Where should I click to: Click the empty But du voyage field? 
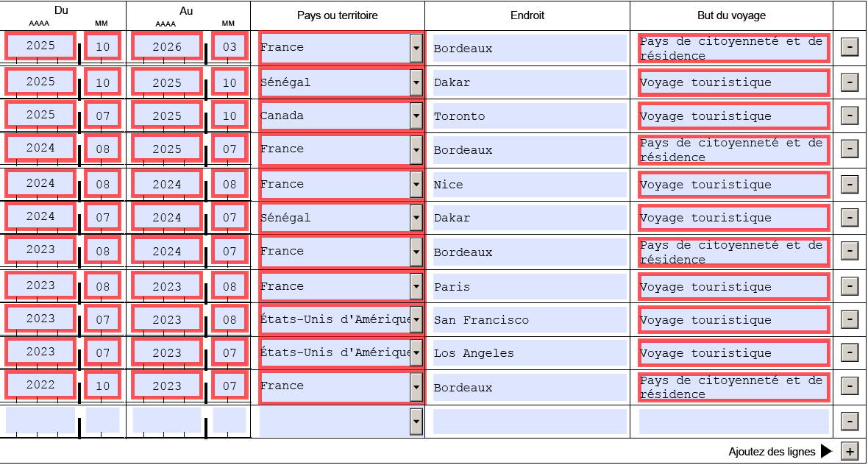pyautogui.click(x=733, y=422)
